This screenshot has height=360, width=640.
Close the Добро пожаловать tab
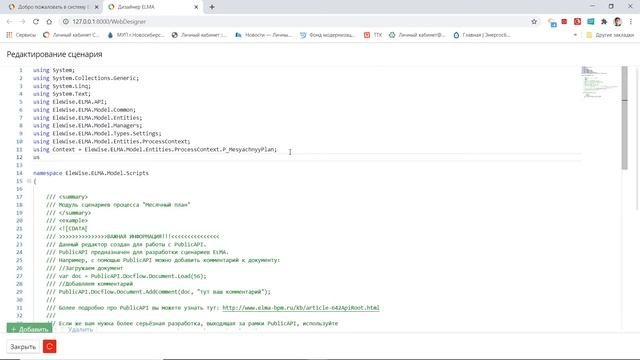97,7
